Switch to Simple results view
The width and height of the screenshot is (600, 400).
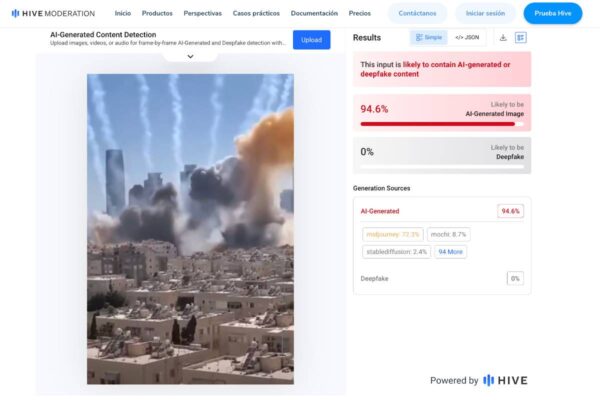point(429,37)
